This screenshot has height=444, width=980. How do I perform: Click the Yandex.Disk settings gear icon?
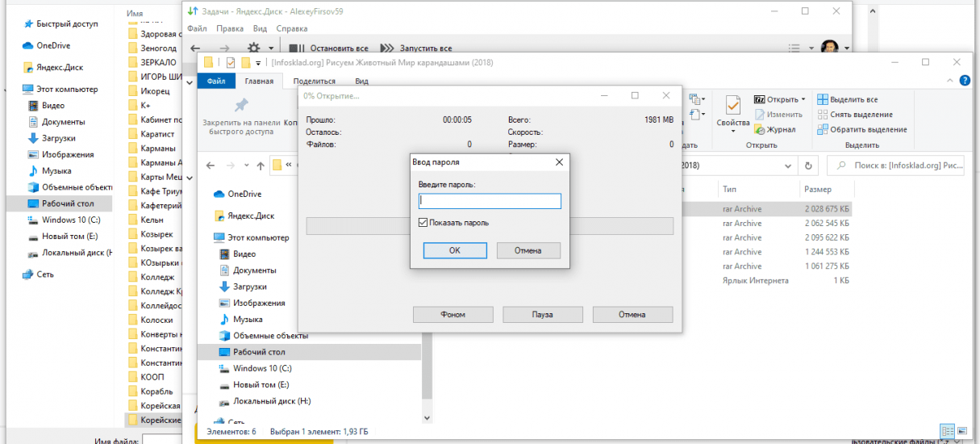[254, 48]
